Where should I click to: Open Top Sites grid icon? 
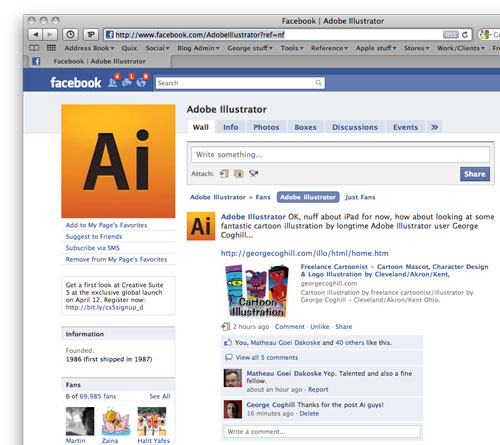(x=51, y=48)
